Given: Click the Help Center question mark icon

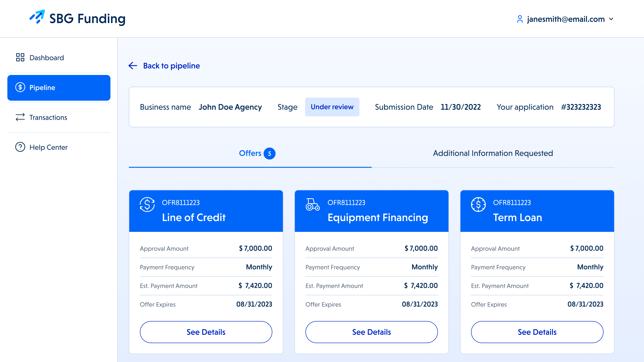Looking at the screenshot, I should [x=20, y=147].
